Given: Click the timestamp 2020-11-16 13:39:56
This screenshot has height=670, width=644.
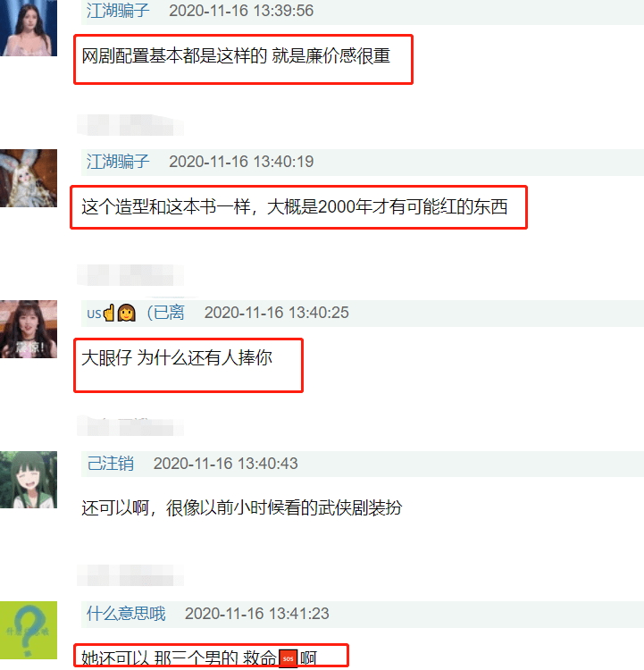Looking at the screenshot, I should click(241, 11).
